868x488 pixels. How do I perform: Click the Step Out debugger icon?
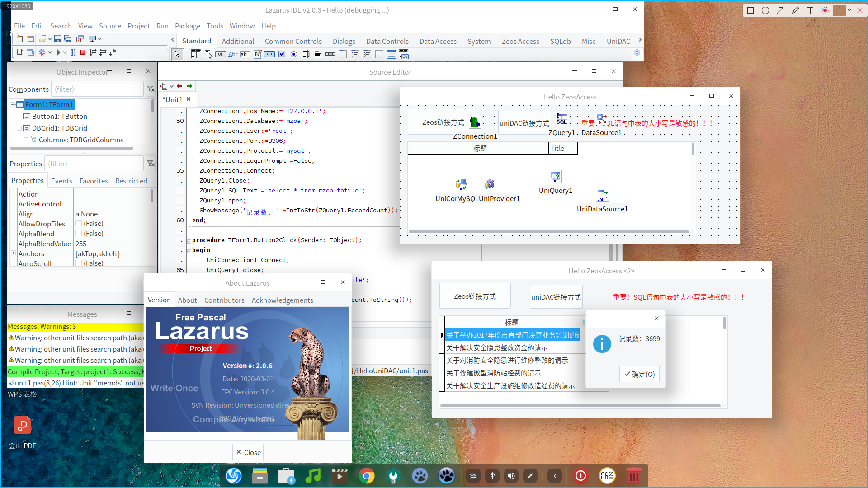[113, 52]
